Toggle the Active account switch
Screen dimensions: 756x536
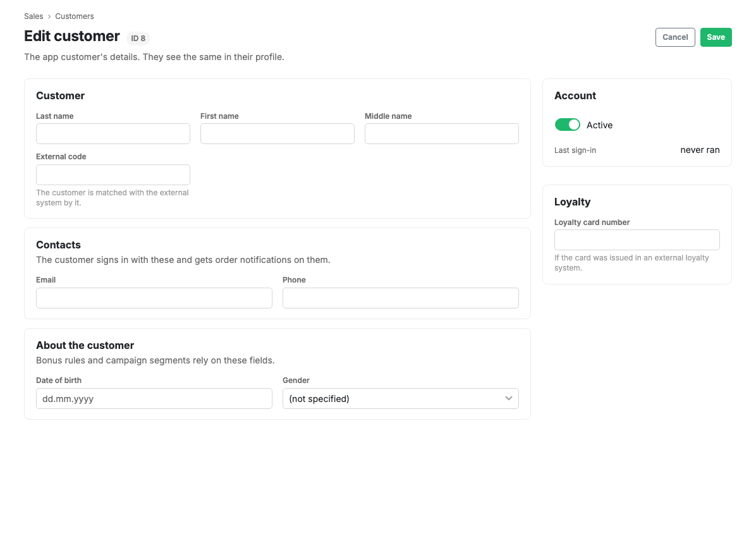coord(567,125)
